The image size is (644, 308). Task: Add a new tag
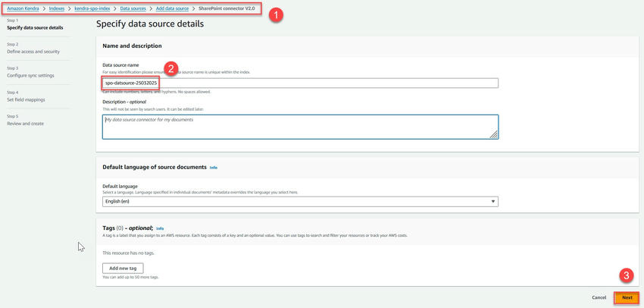coord(123,268)
